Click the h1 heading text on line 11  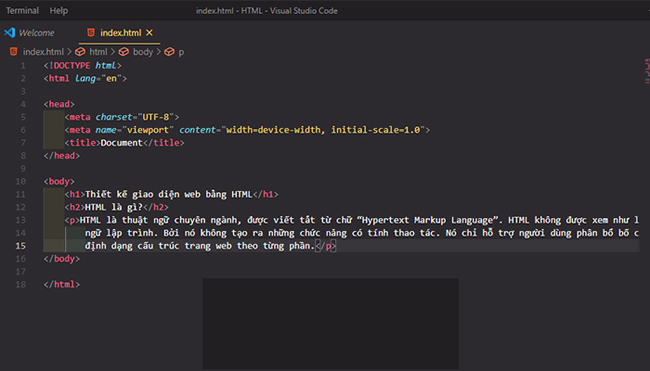pyautogui.click(x=168, y=194)
